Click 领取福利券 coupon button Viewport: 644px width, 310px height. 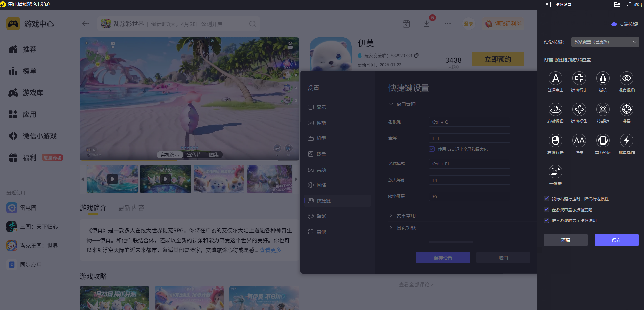503,24
